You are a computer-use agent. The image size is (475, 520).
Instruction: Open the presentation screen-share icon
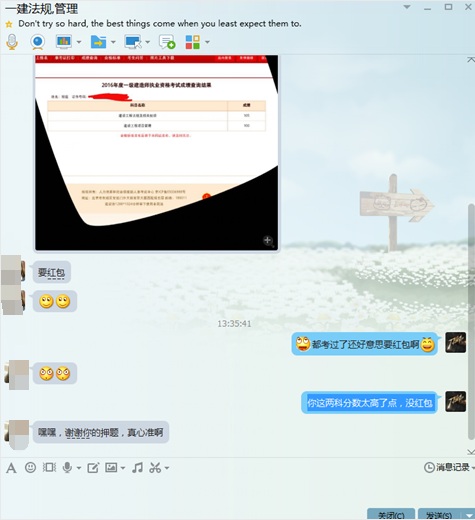[64, 42]
